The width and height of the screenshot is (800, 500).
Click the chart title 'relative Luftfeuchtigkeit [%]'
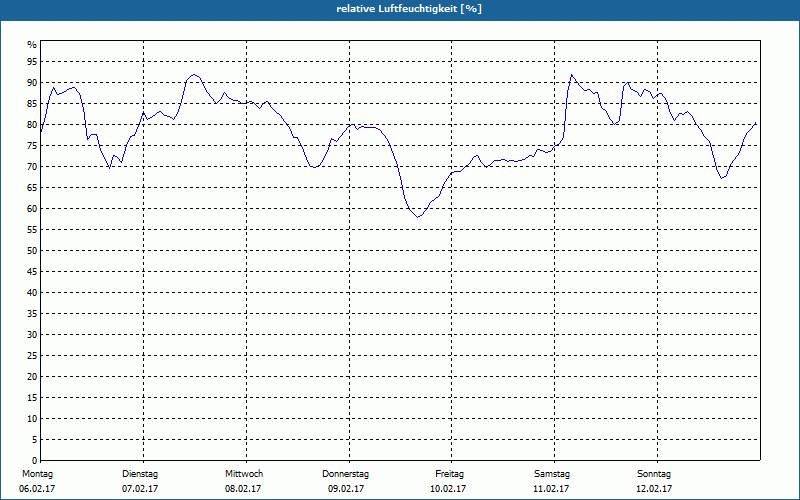pos(409,9)
